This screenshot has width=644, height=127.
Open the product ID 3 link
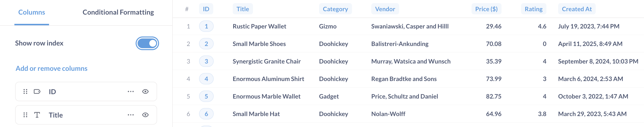click(206, 61)
